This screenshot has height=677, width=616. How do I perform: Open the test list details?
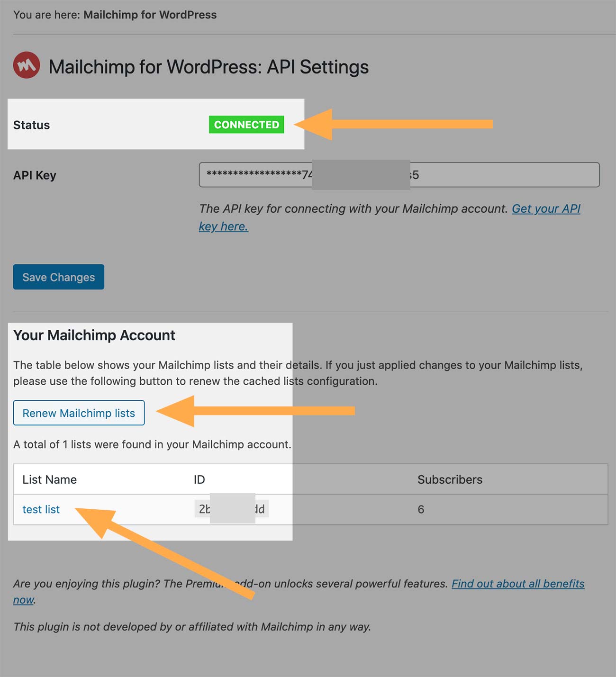[x=41, y=509]
